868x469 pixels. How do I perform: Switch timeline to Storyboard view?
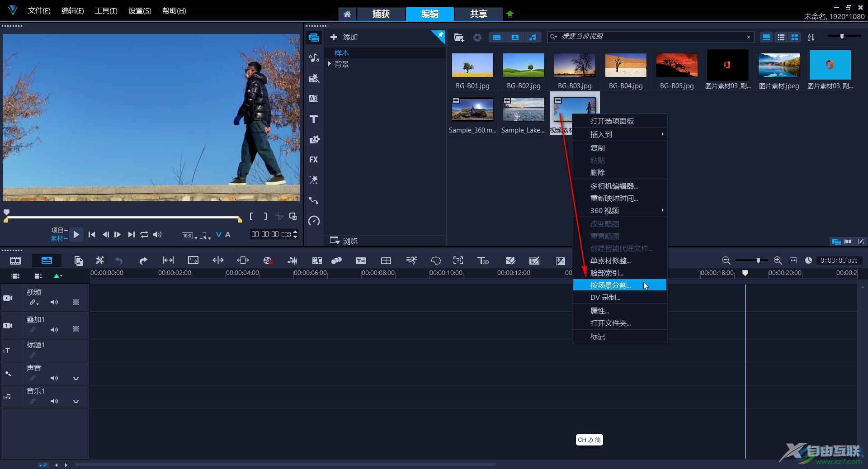pyautogui.click(x=15, y=261)
